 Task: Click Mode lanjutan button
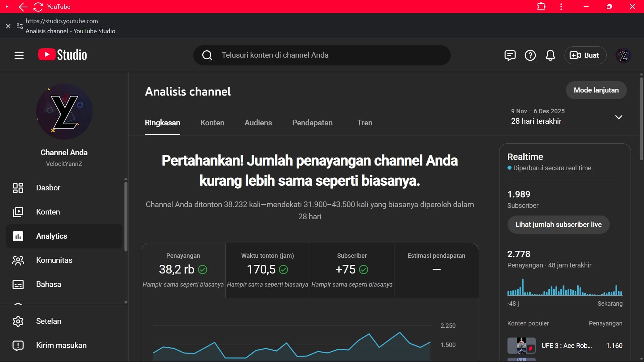point(596,90)
